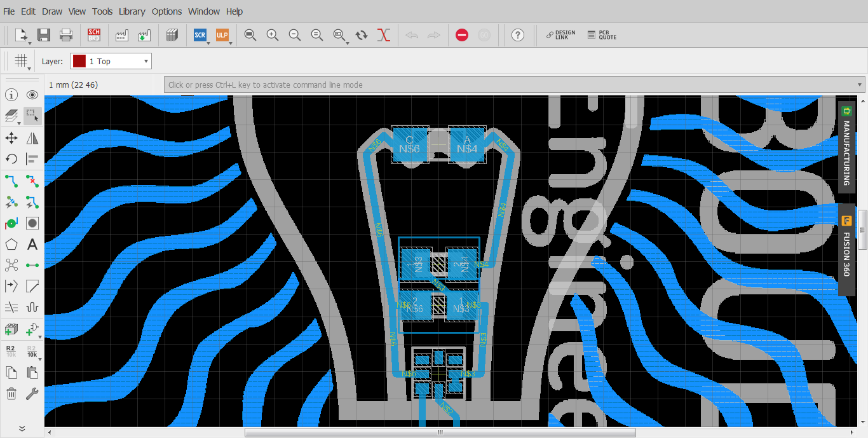Select the Paste tool
868x438 pixels.
click(32, 373)
